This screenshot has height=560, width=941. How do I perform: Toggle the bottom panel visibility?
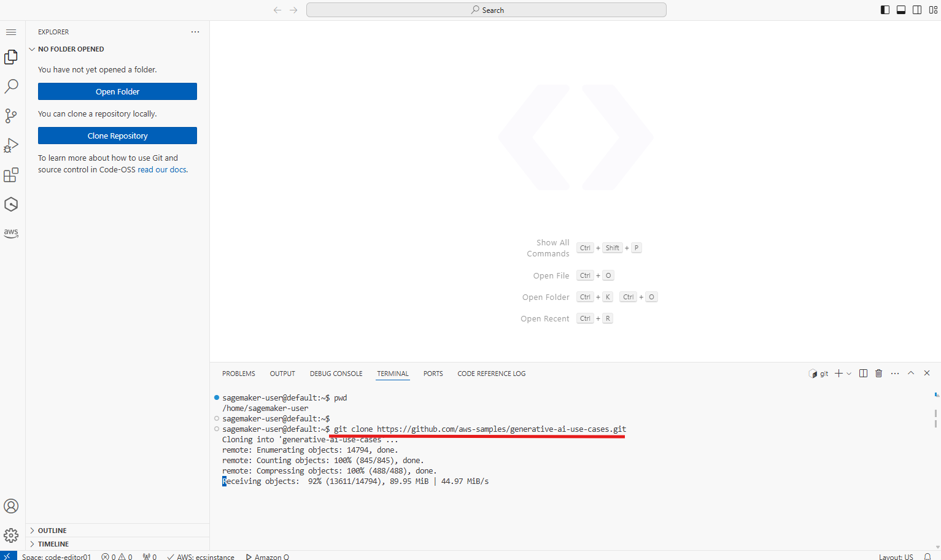pyautogui.click(x=901, y=10)
